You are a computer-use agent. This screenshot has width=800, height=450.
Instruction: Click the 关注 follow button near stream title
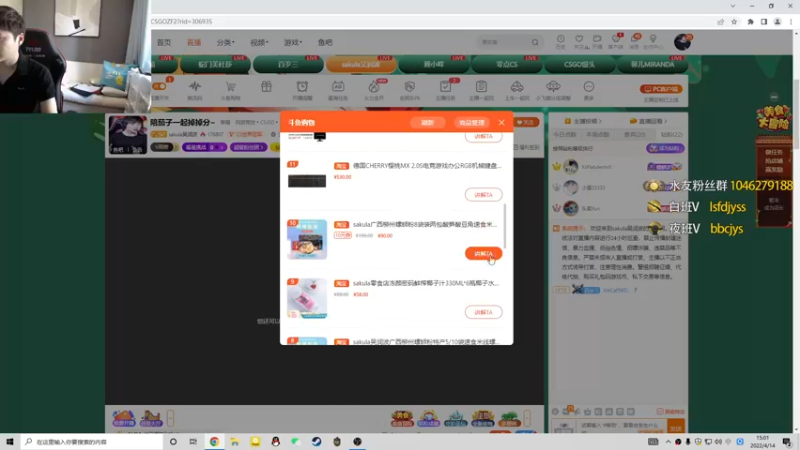[x=526, y=122]
